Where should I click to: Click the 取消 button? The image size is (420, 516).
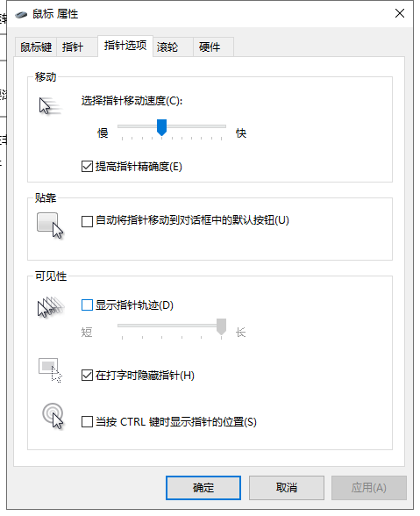[287, 487]
